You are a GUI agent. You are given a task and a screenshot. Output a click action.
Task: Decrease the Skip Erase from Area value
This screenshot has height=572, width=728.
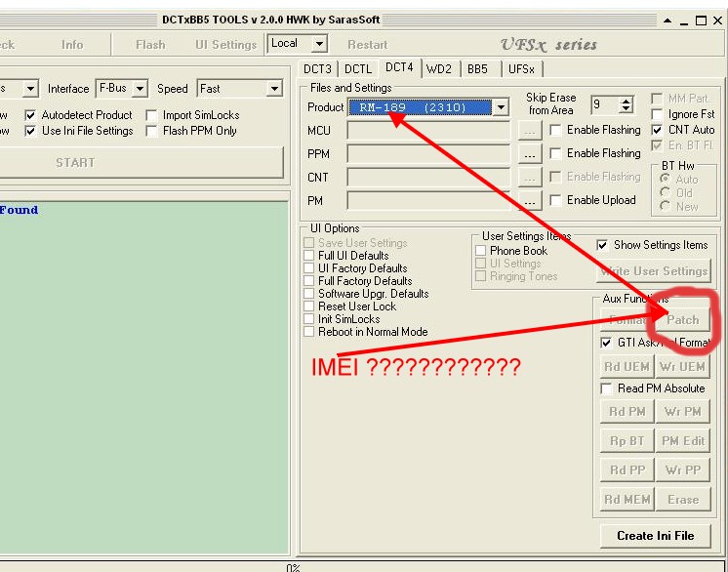(627, 109)
